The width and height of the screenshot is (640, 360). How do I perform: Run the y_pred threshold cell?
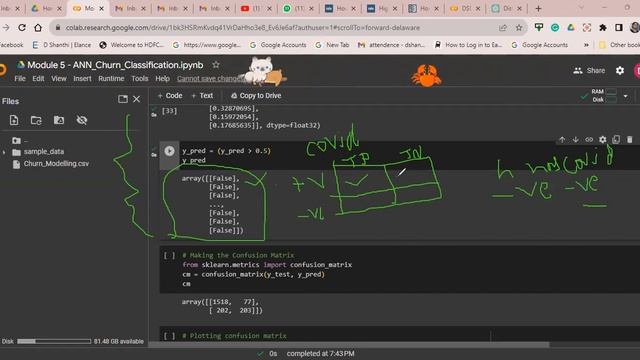tap(169, 151)
